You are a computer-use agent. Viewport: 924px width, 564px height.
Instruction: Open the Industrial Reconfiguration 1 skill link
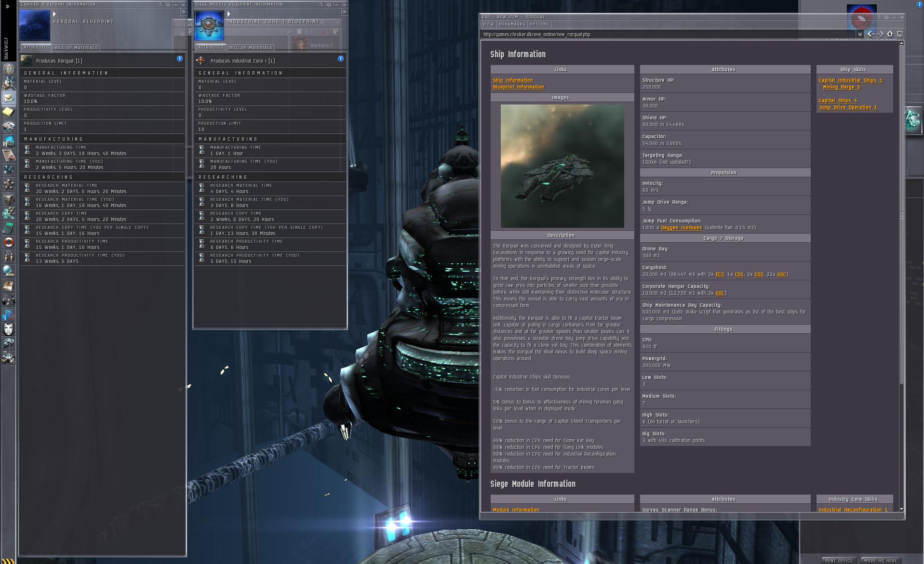[x=853, y=510]
